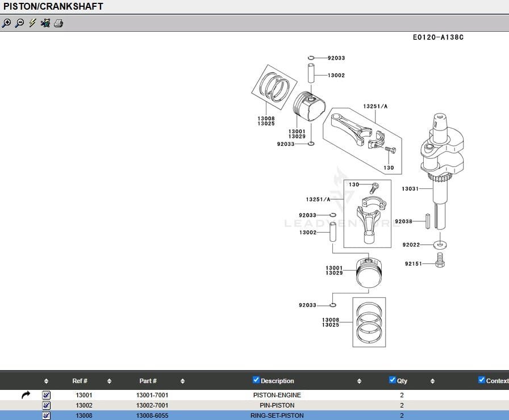Viewport: 509px width, 420px height.
Task: Click the sort arrows right of Qty
Action: pos(432,381)
